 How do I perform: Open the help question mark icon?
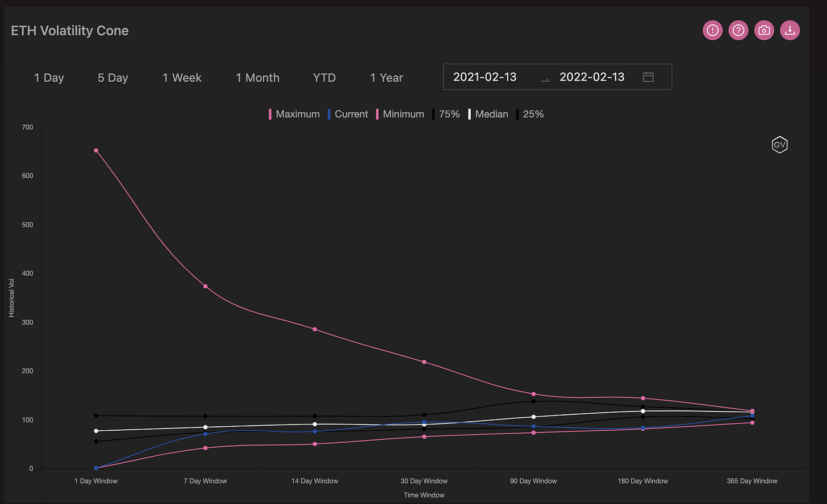point(738,31)
